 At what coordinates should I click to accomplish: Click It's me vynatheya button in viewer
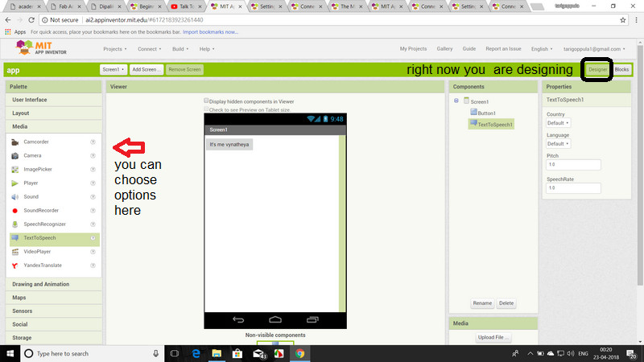tap(229, 145)
